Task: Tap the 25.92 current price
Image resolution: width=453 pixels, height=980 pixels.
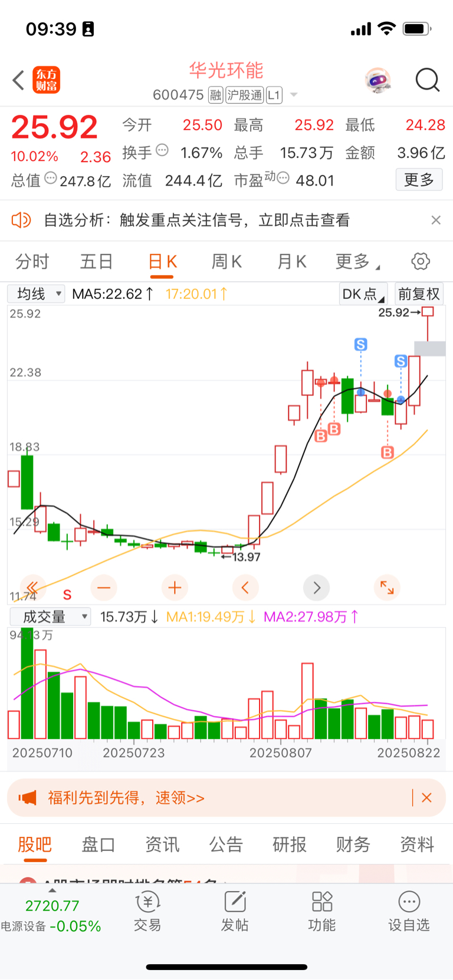Action: click(x=54, y=127)
